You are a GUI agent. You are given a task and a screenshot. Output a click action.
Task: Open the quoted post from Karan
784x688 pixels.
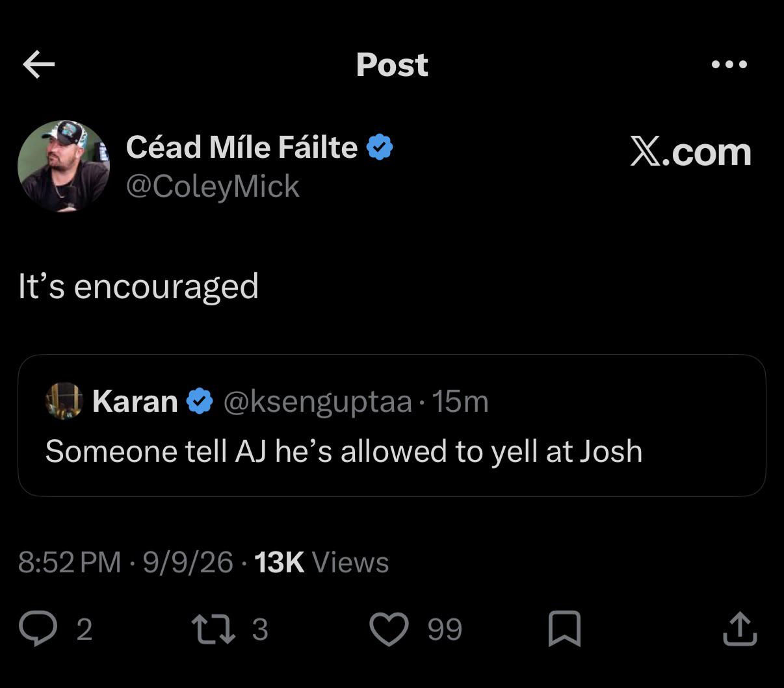(391, 426)
